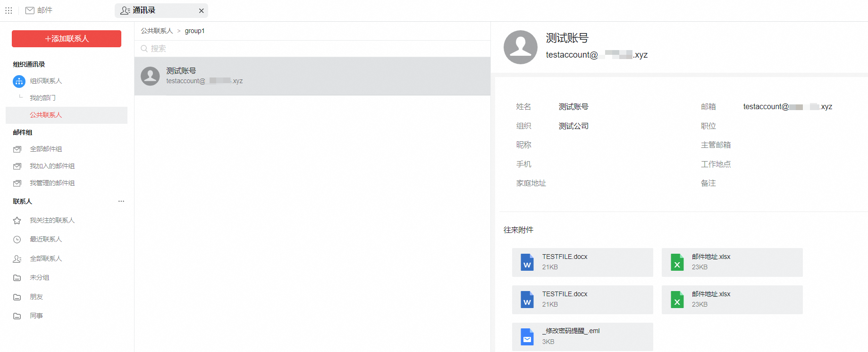The height and width of the screenshot is (352, 868).
Task: Close the 通讯录 tab
Action: pyautogui.click(x=202, y=10)
